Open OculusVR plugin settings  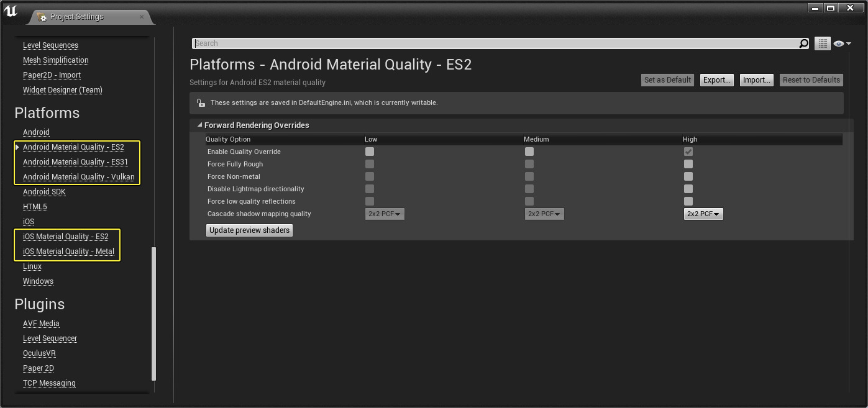39,353
